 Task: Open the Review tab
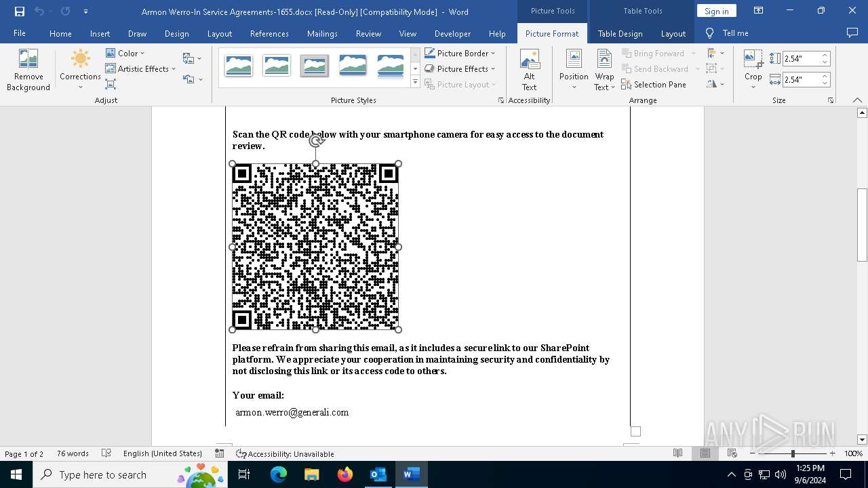tap(368, 33)
